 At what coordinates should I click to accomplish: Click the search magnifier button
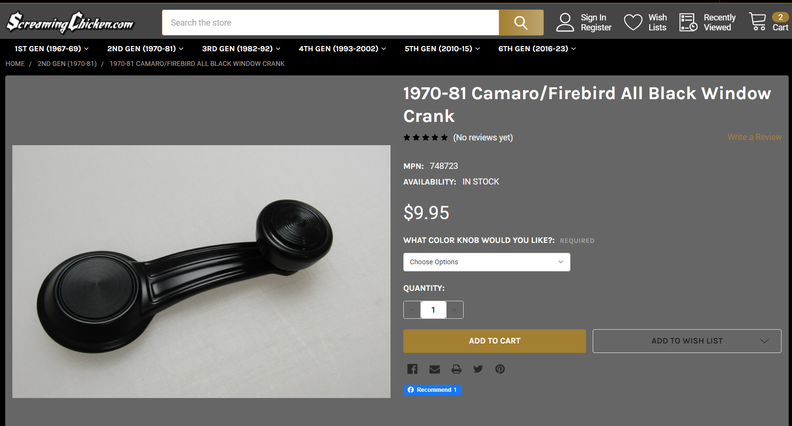coord(520,23)
